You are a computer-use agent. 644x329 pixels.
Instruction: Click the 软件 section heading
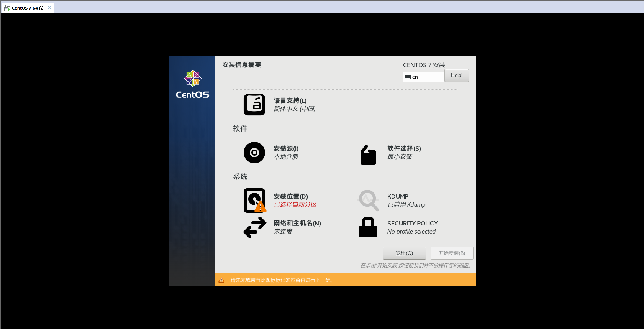point(240,128)
